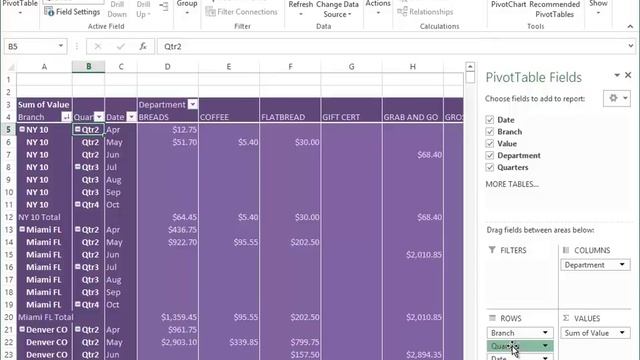Click the Name Box showing B5

[30, 47]
